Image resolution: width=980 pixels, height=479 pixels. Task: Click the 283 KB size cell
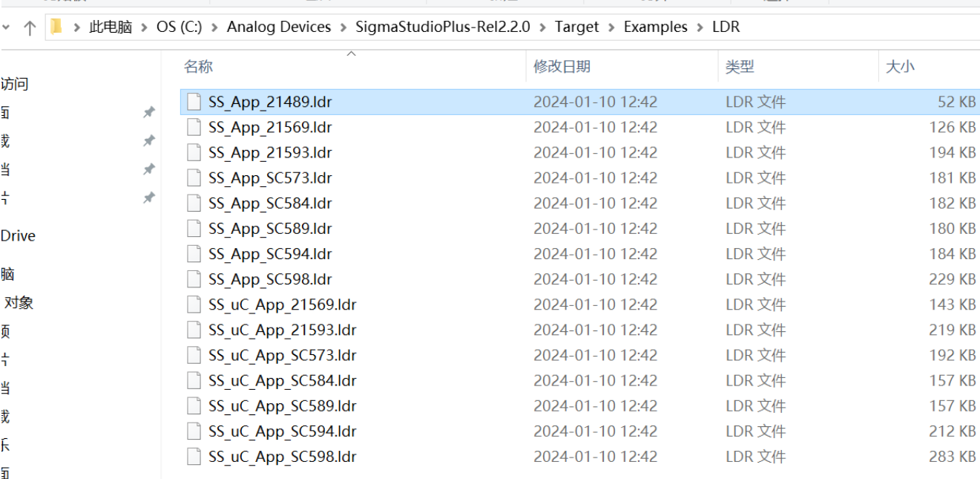(x=953, y=455)
